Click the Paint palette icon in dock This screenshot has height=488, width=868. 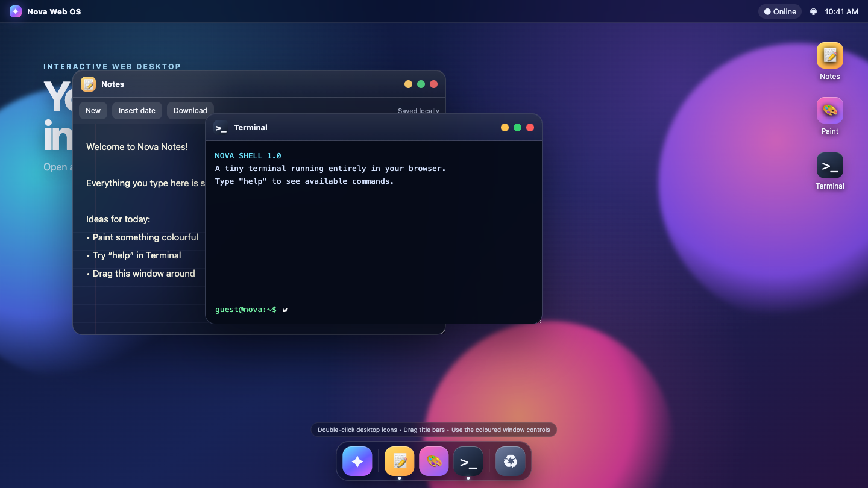coord(434,461)
